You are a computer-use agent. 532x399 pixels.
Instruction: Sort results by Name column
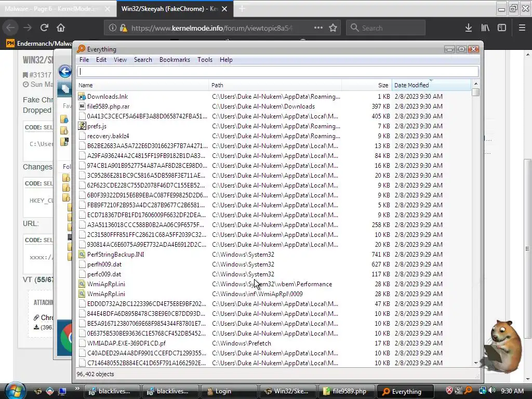tap(142, 85)
